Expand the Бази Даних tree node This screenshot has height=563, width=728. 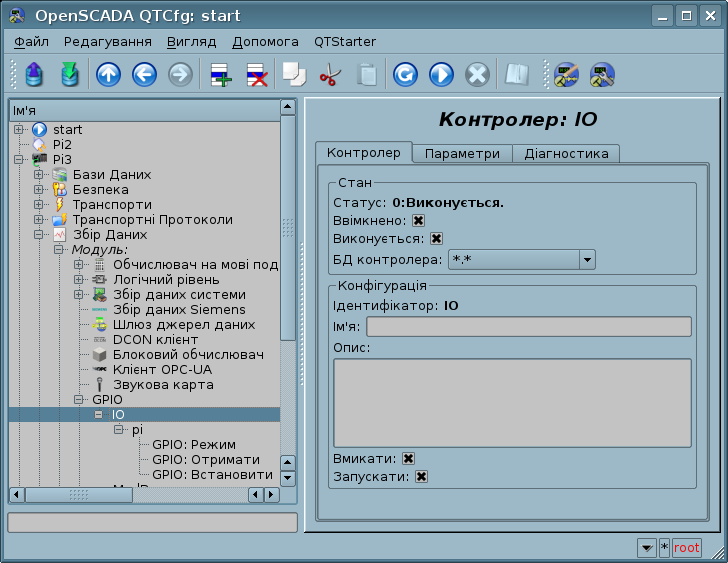pyautogui.click(x=39, y=175)
